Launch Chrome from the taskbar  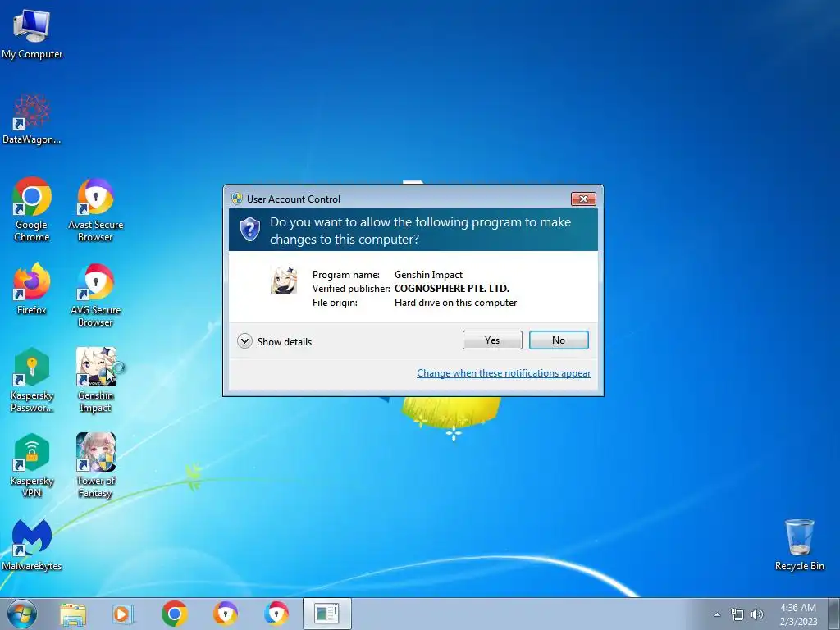pyautogui.click(x=174, y=614)
